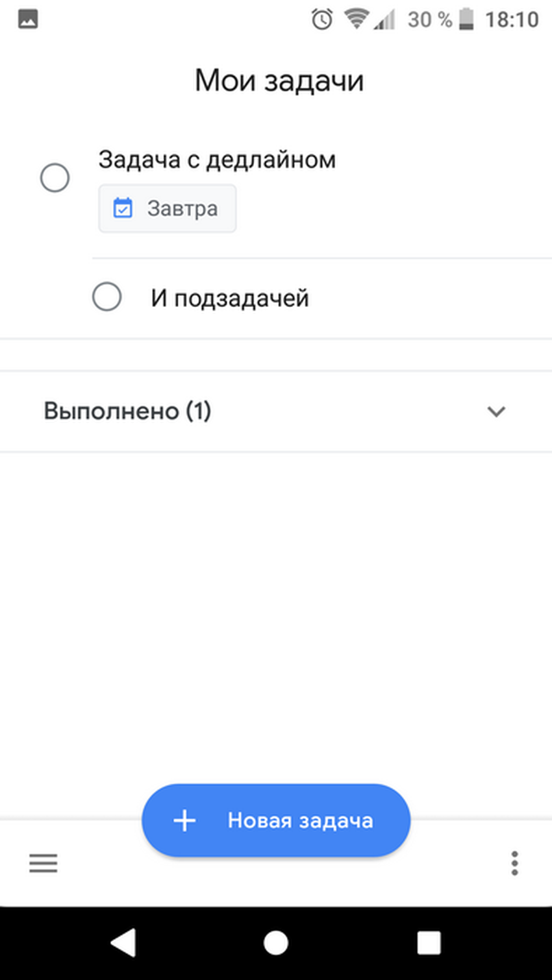Tap the cellular signal strength icon

tap(385, 20)
